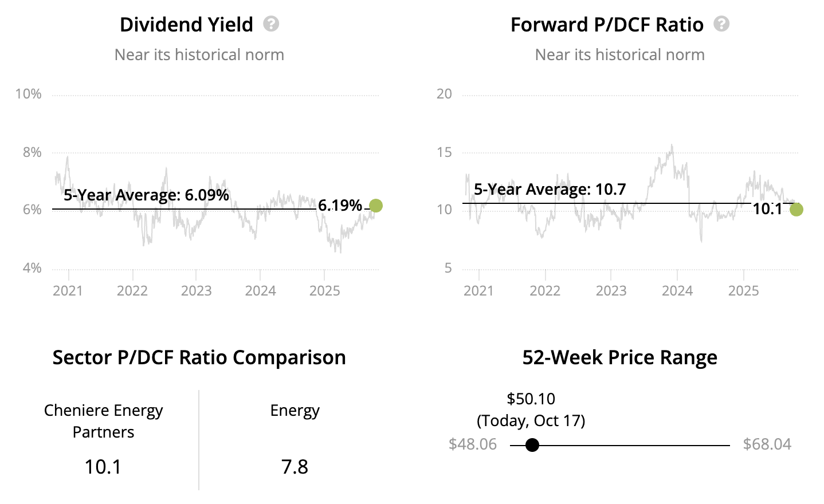
Task: Click the 6.19% current yield value
Action: click(340, 205)
